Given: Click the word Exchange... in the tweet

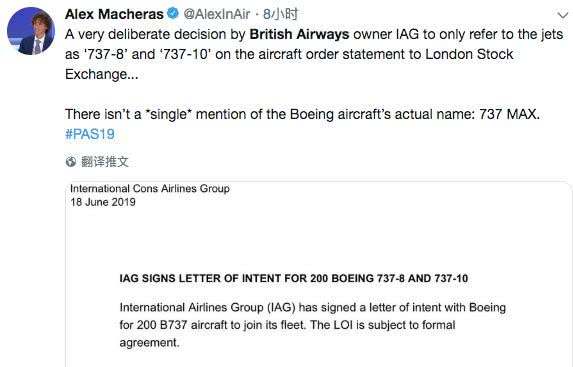Looking at the screenshot, I should (102, 75).
